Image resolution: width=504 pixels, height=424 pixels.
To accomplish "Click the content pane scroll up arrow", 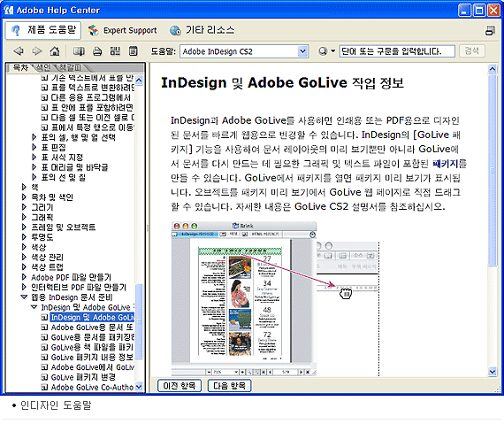I will pyautogui.click(x=493, y=68).
